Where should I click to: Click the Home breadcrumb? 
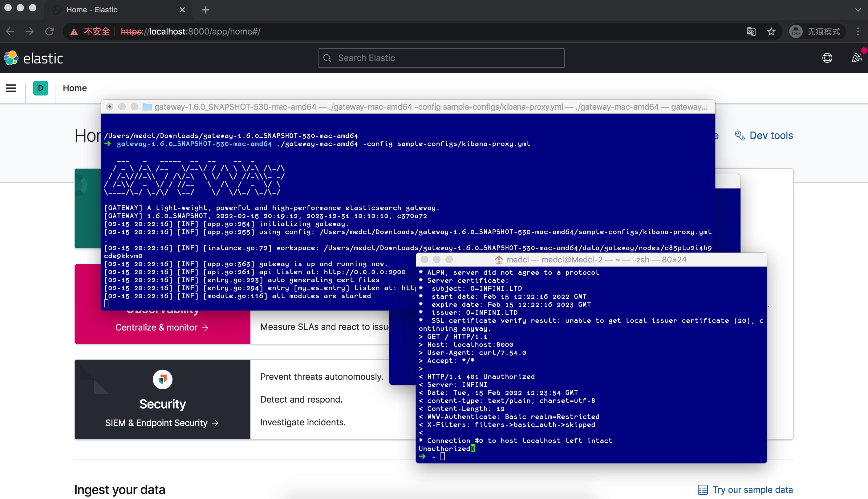click(75, 88)
